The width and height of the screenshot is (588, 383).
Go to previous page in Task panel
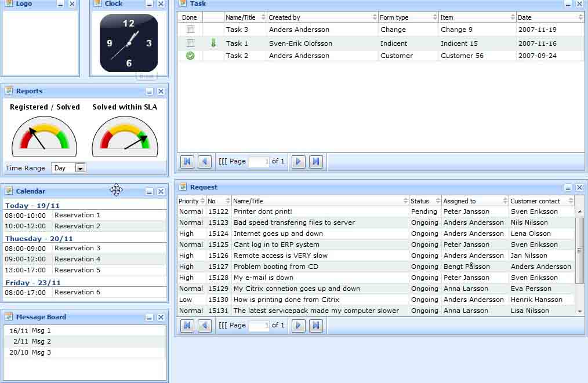tap(204, 162)
